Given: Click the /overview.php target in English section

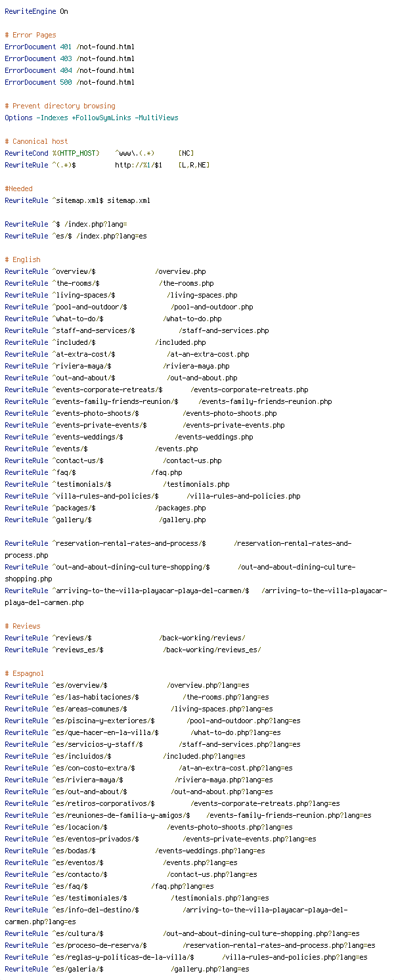Looking at the screenshot, I should tap(181, 271).
